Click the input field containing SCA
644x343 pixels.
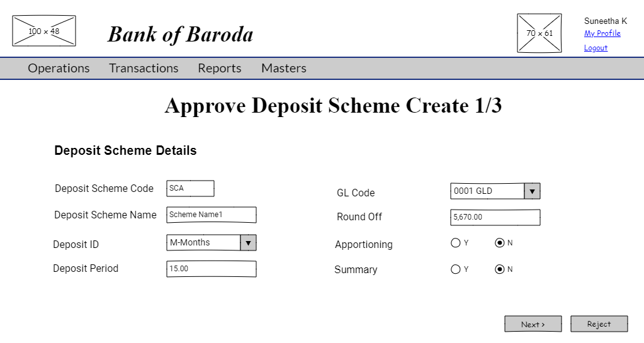point(190,188)
